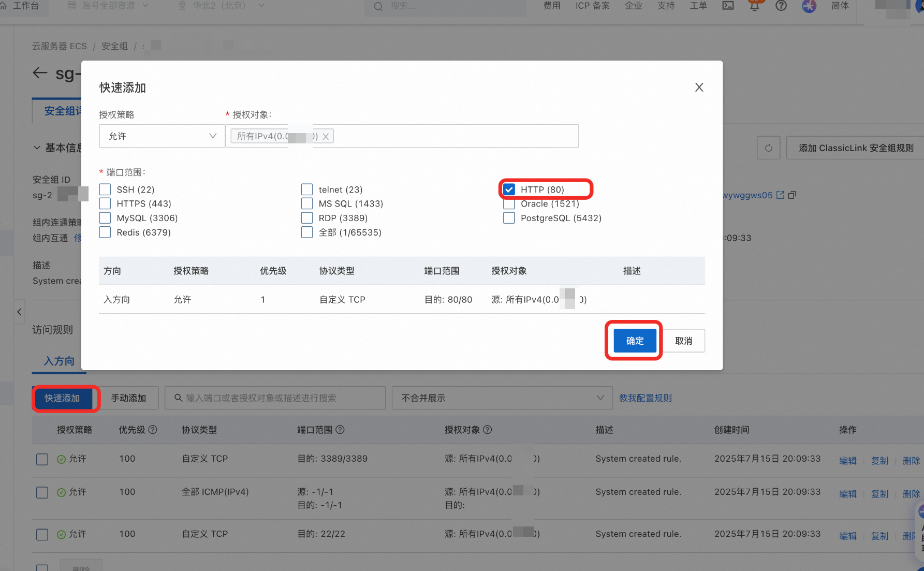The height and width of the screenshot is (571, 924).
Task: Click 编辑 for the 3389/3389 rule
Action: click(847, 460)
